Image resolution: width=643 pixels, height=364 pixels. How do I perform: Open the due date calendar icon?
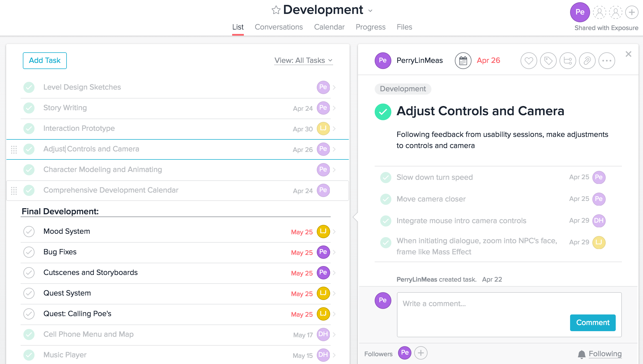[x=463, y=61]
